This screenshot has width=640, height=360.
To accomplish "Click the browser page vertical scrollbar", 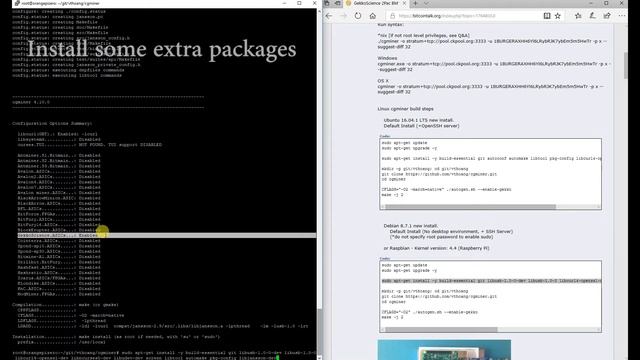I will (x=626, y=65).
